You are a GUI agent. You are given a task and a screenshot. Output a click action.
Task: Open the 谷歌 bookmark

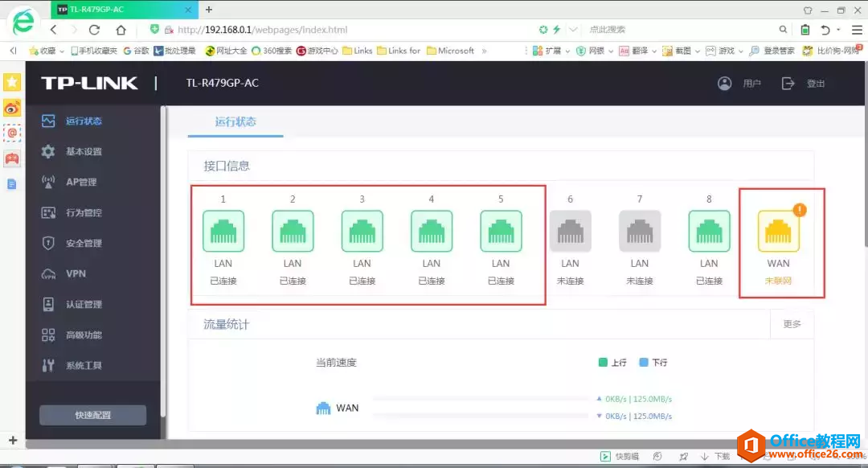[136, 51]
